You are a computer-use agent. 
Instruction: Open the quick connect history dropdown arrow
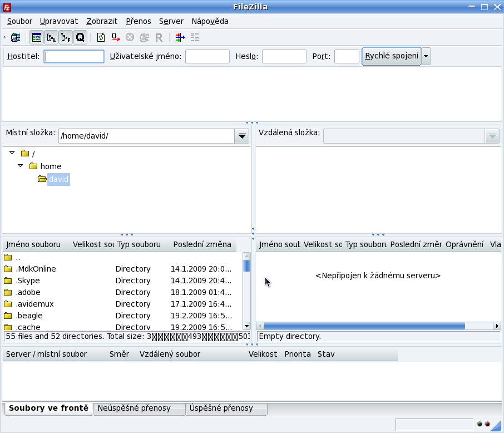coord(426,56)
